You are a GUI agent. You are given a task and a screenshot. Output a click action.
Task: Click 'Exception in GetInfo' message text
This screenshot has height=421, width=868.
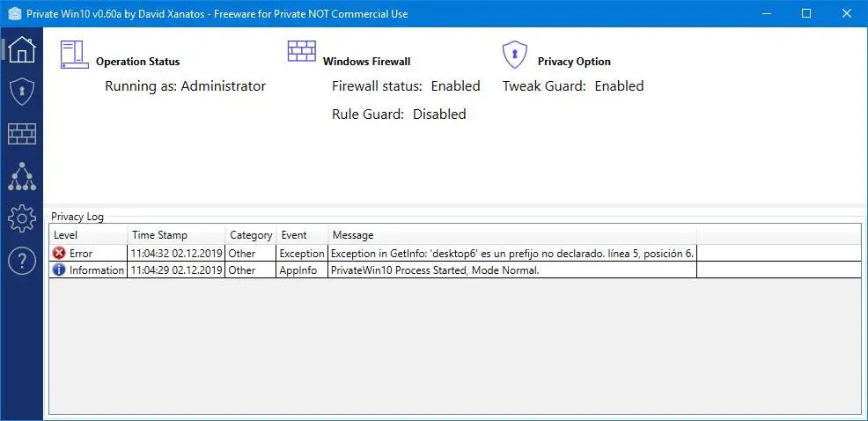coord(512,254)
